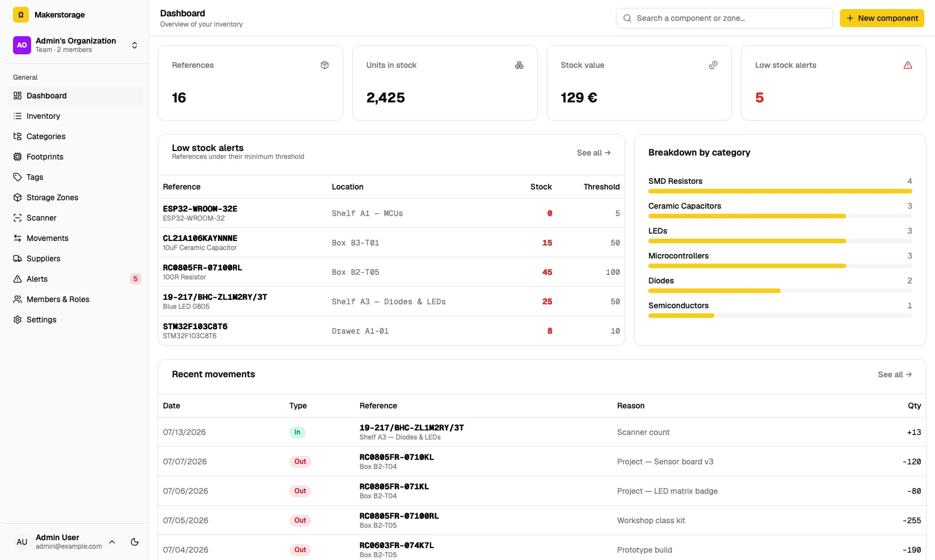
Task: Click the Movements arrows icon
Action: click(x=18, y=238)
